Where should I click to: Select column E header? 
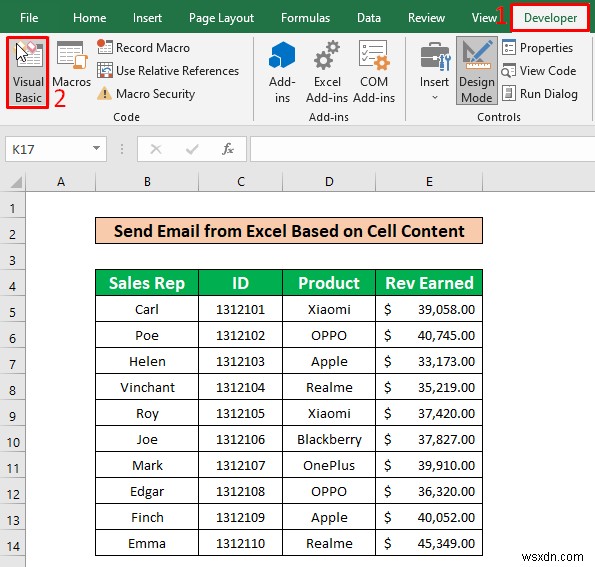[429, 182]
